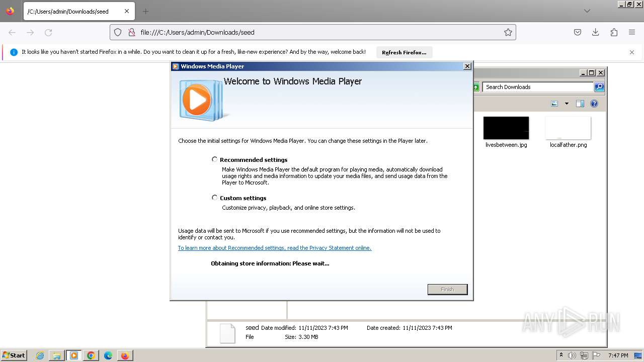The width and height of the screenshot is (644, 362).
Task: Dismiss the Firefox refresh notification bar
Action: 632,52
